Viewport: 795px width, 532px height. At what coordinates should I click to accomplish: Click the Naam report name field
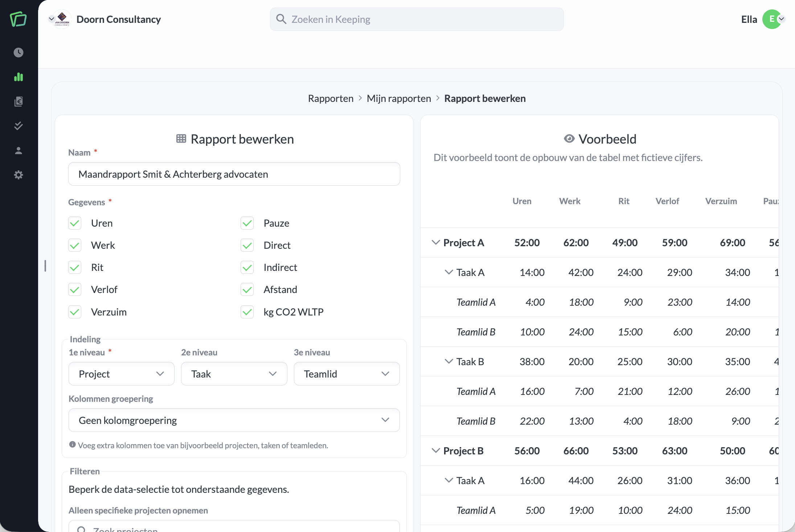tap(234, 174)
